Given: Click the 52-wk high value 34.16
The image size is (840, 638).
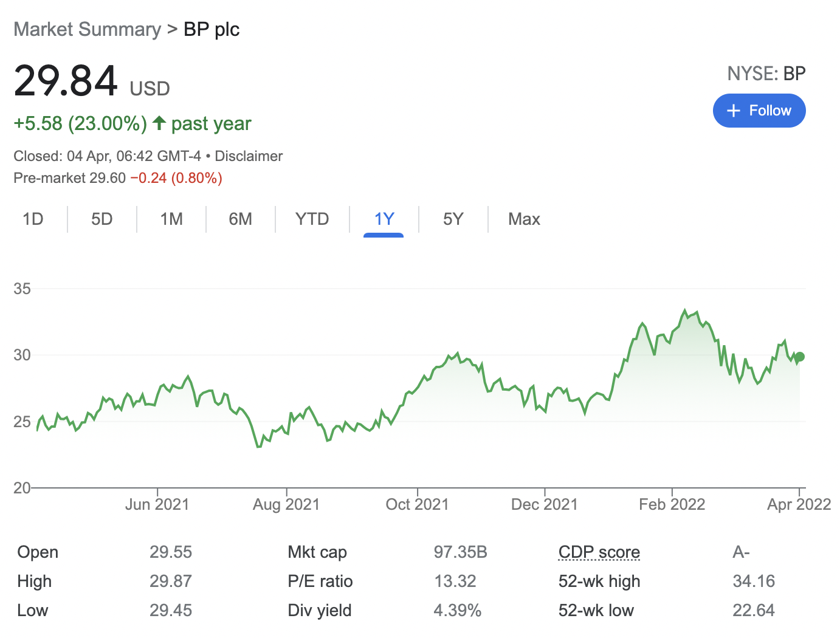Looking at the screenshot, I should click(754, 581).
